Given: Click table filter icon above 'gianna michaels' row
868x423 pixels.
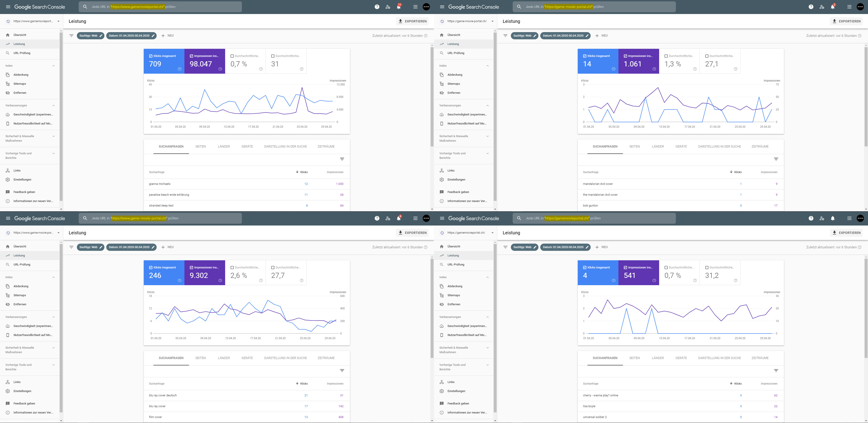Looking at the screenshot, I should coord(342,159).
